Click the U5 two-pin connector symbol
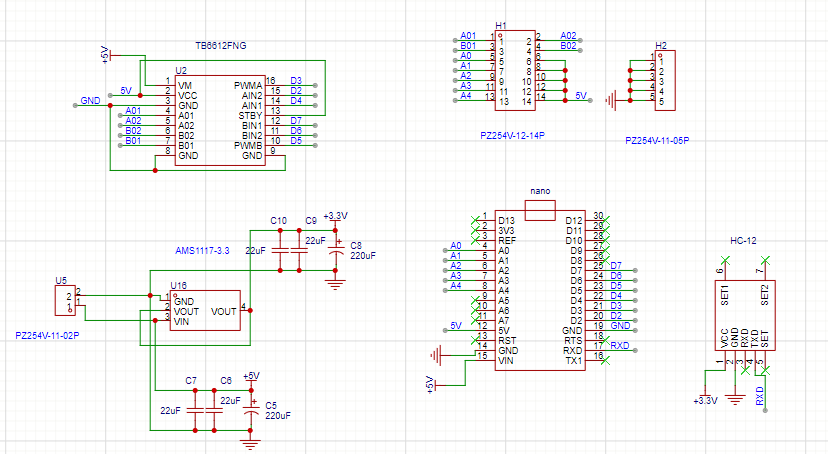This screenshot has width=828, height=454. click(x=62, y=298)
